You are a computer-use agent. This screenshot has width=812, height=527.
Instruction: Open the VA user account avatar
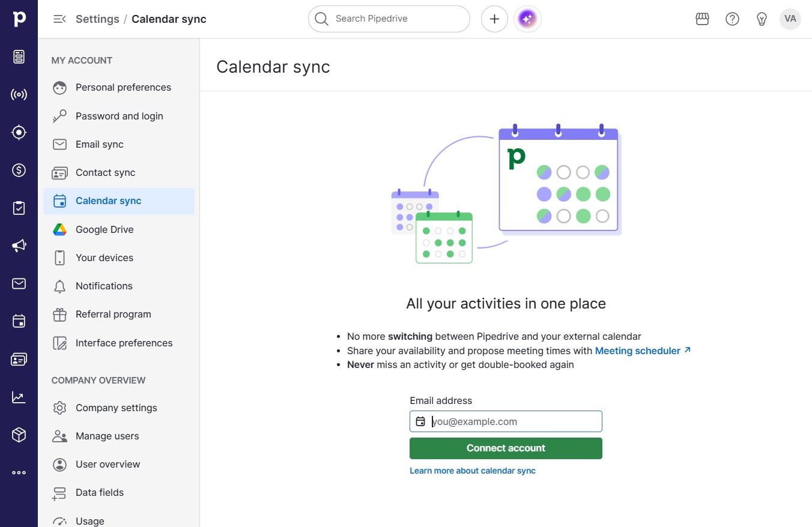(790, 19)
